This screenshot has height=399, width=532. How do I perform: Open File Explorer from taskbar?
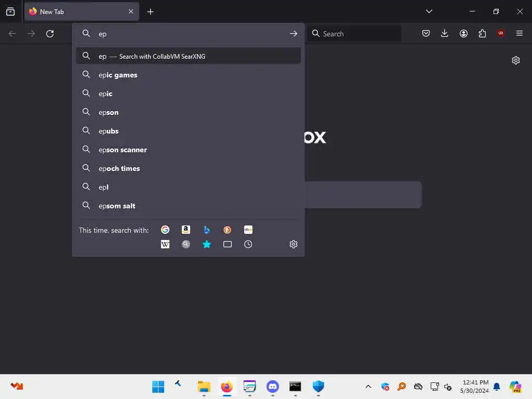click(x=204, y=387)
